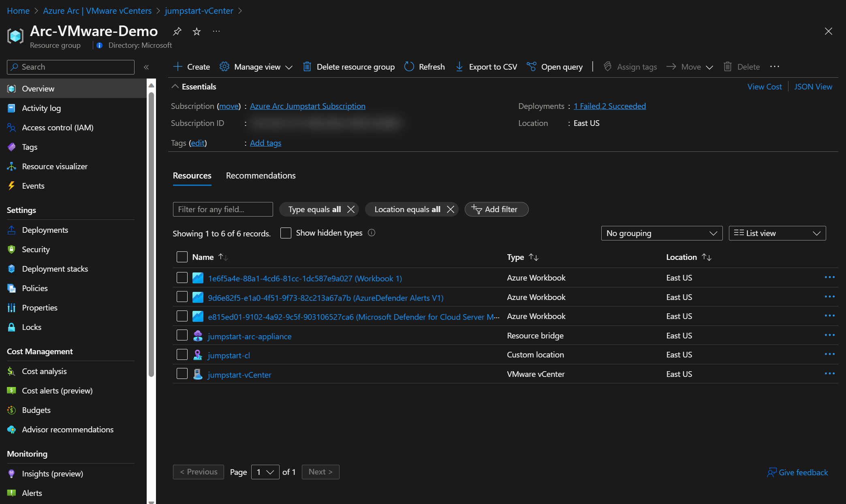The height and width of the screenshot is (504, 846).
Task: Open row actions for Defender for Cloud Server workbook
Action: [829, 316]
